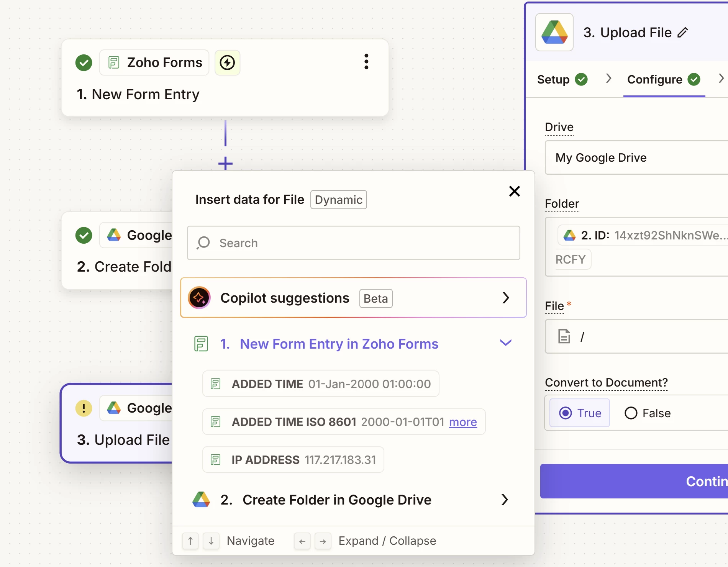The height and width of the screenshot is (567, 728).
Task: Click the Copilot suggestions sparkle icon
Action: tap(199, 298)
